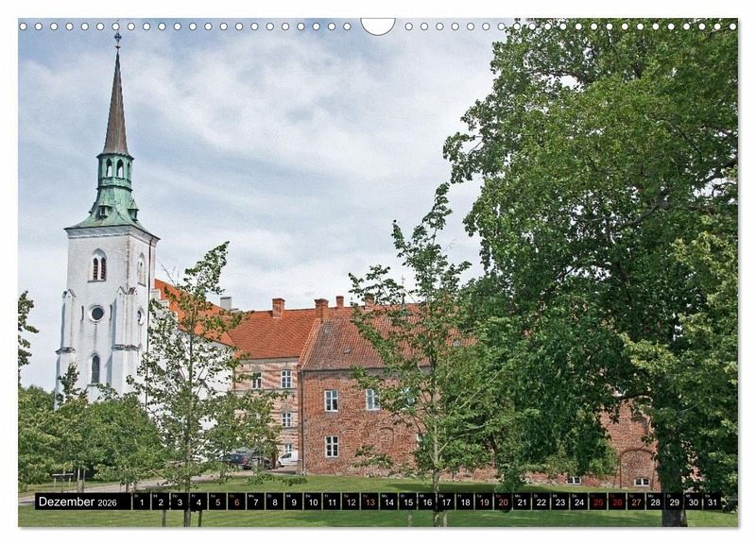Select day 17 in the calendar strip

446,502
